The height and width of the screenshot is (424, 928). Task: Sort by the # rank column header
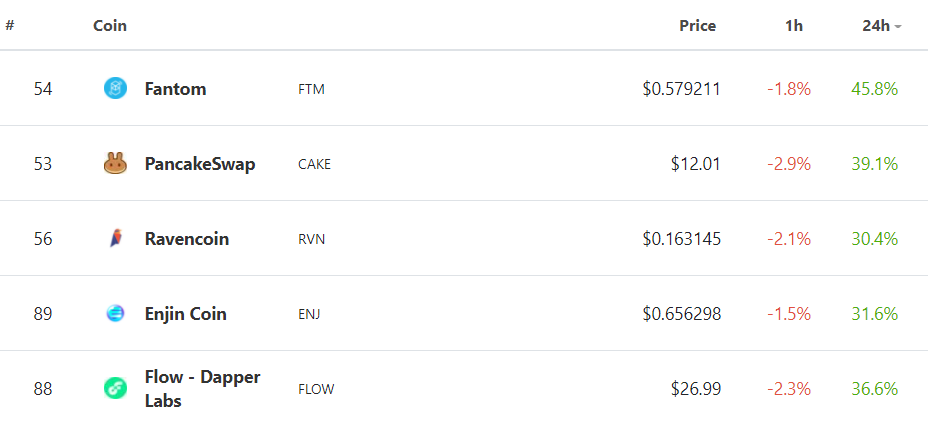click(10, 26)
